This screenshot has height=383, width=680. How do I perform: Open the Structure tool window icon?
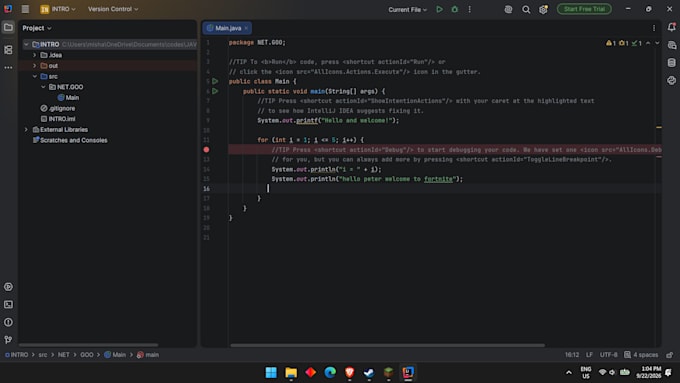8,50
